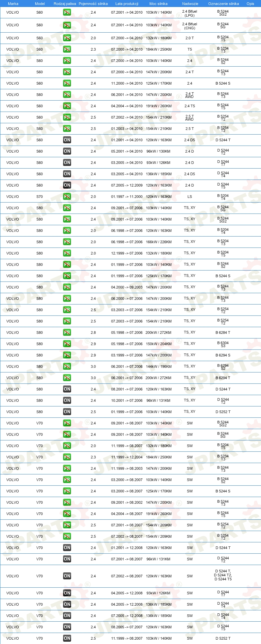Click the Marka column header

[x=13, y=4]
